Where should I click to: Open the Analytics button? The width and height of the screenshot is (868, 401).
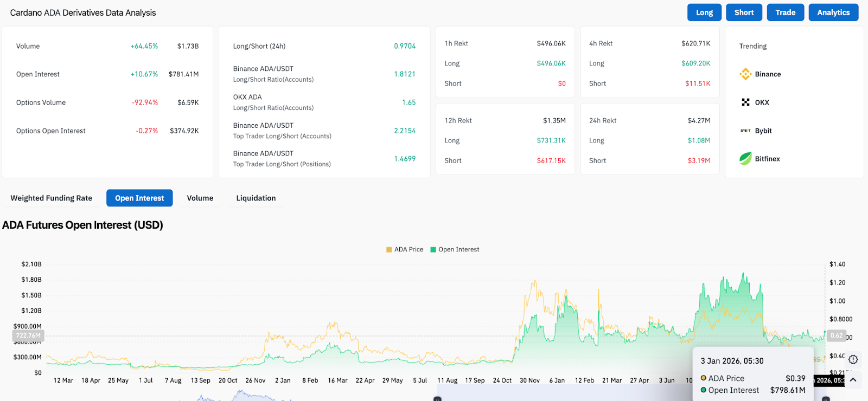pyautogui.click(x=833, y=12)
